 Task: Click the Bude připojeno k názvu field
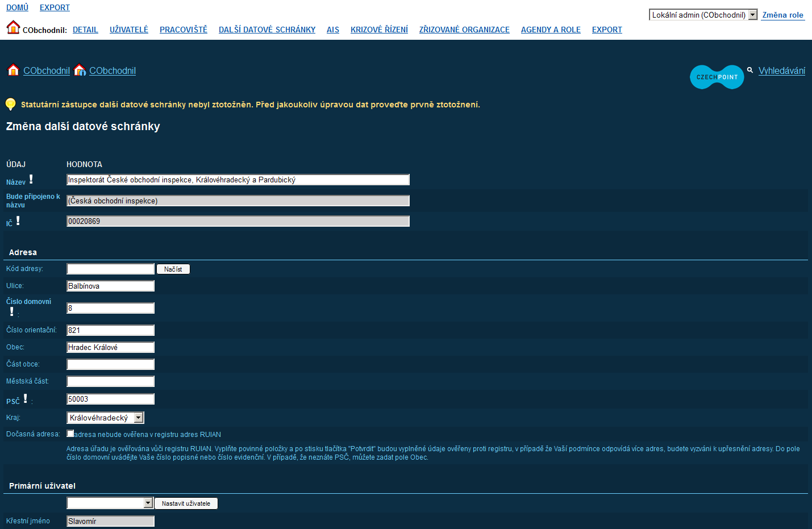point(238,201)
